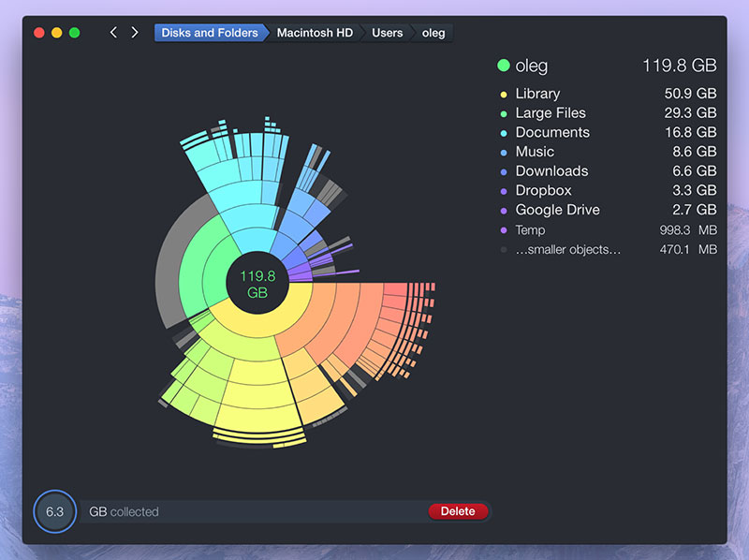Open Documents entry in folder list
Viewport: 749px width, 560px height.
point(552,132)
